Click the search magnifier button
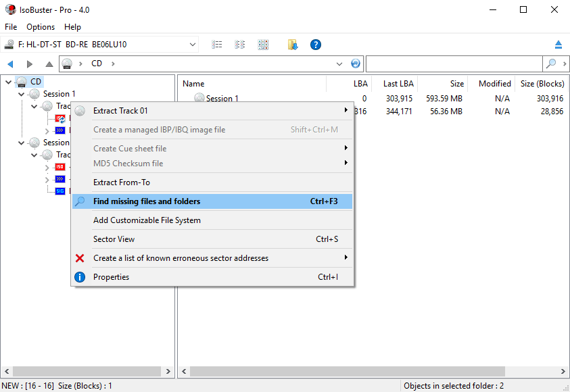Screen dimensions: 570x392 (x=551, y=64)
